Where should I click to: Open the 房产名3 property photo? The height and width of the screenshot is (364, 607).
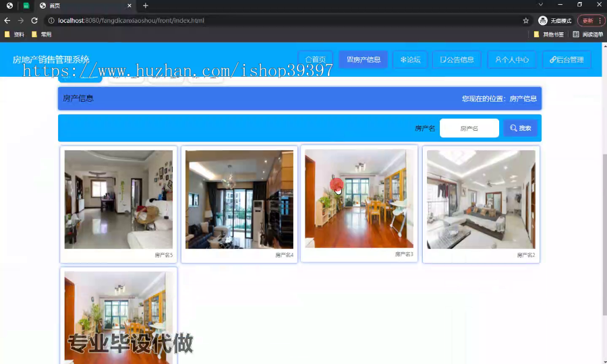[x=359, y=198]
